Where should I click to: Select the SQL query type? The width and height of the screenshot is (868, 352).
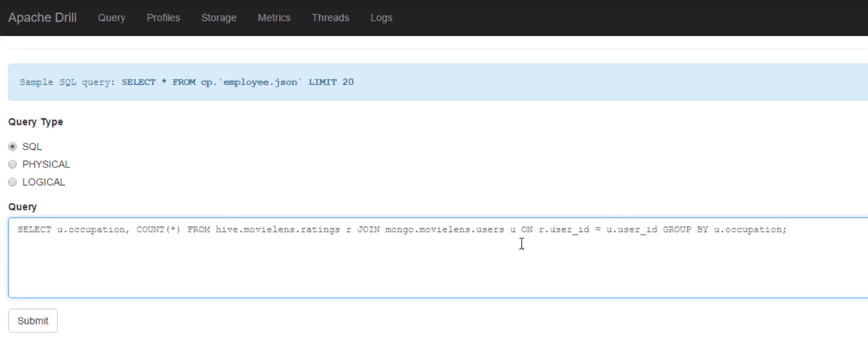12,146
